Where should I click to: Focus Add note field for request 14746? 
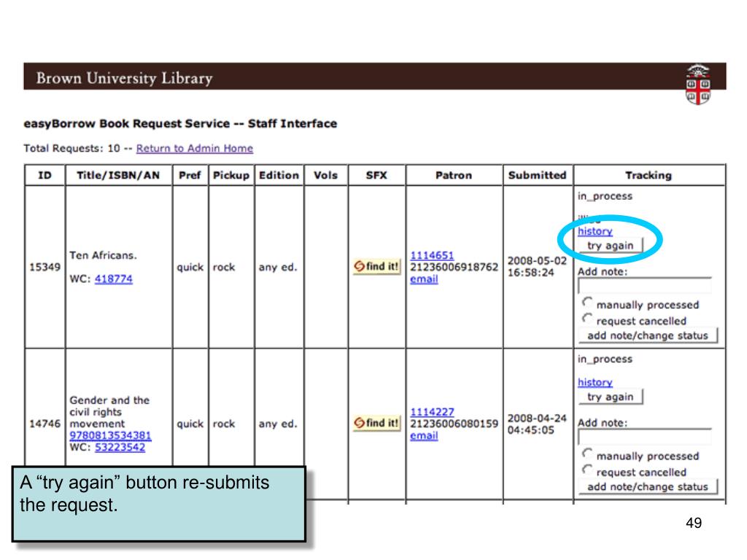pyautogui.click(x=645, y=437)
